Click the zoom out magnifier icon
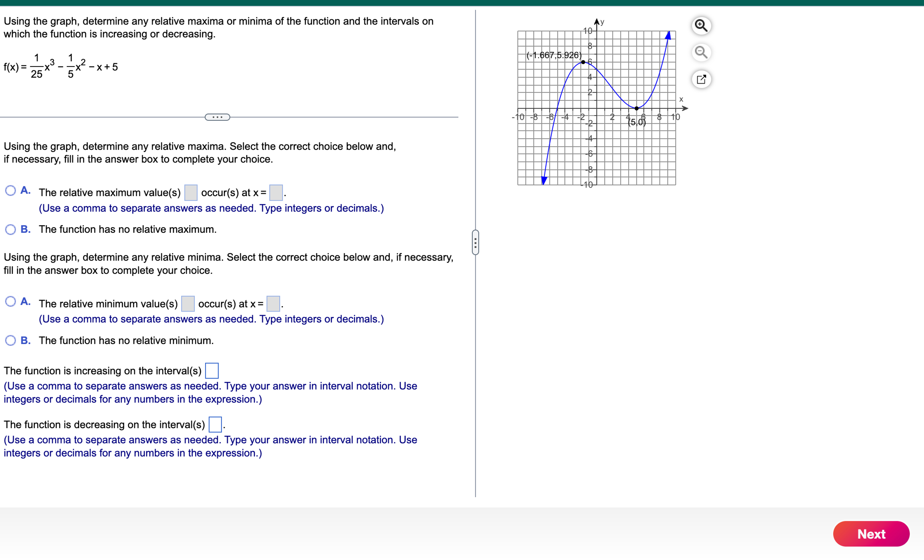Screen dimensions: 924x560 701,52
